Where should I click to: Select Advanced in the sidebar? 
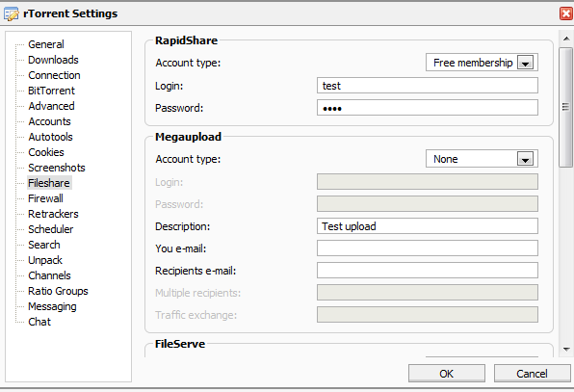point(51,106)
